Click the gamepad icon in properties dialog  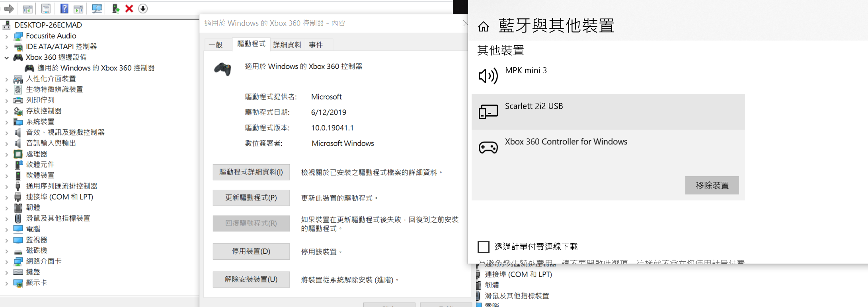[223, 69]
